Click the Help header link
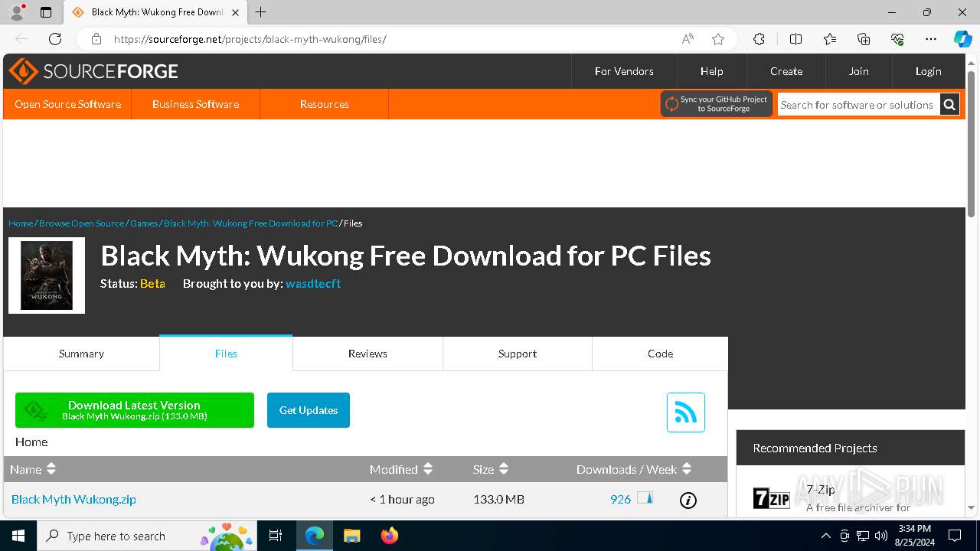Image resolution: width=980 pixels, height=551 pixels. [x=711, y=71]
